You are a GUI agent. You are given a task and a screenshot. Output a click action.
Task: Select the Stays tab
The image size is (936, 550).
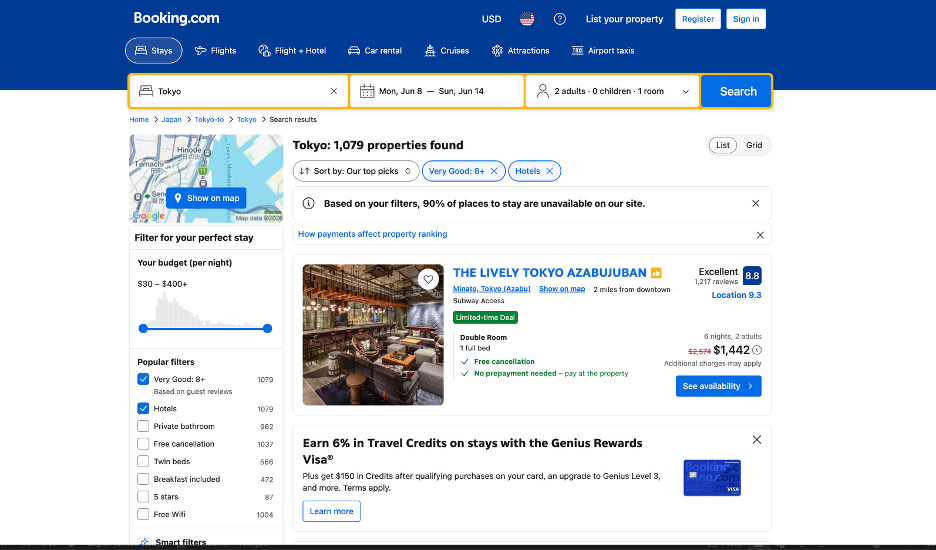tap(153, 51)
